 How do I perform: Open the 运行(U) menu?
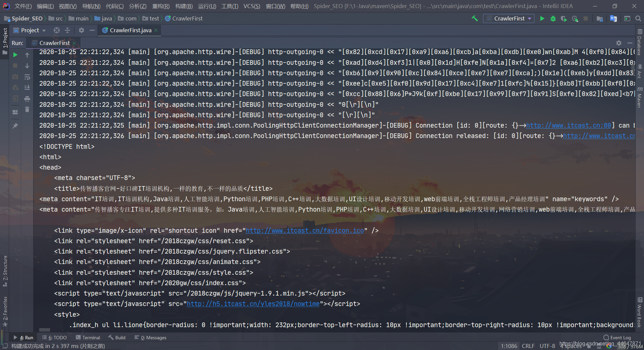207,6
